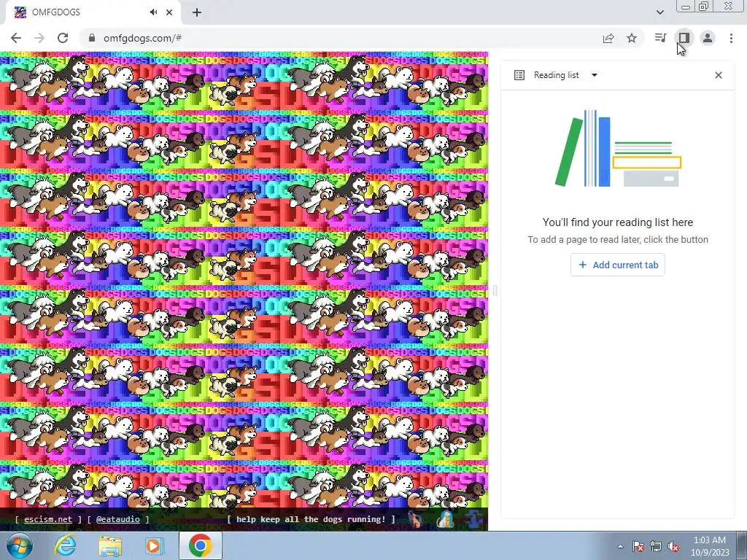This screenshot has height=560, width=747.
Task: Open the clock showing 1:03 AM
Action: 709,546
